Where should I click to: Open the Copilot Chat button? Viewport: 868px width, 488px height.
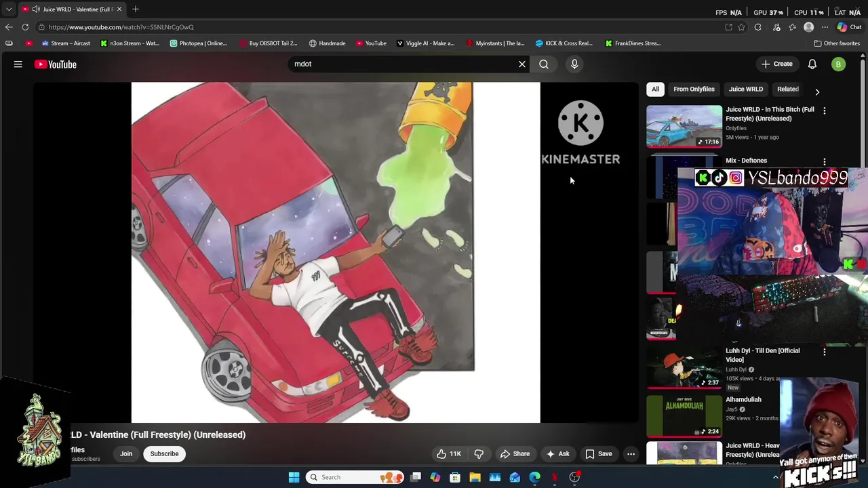click(849, 27)
